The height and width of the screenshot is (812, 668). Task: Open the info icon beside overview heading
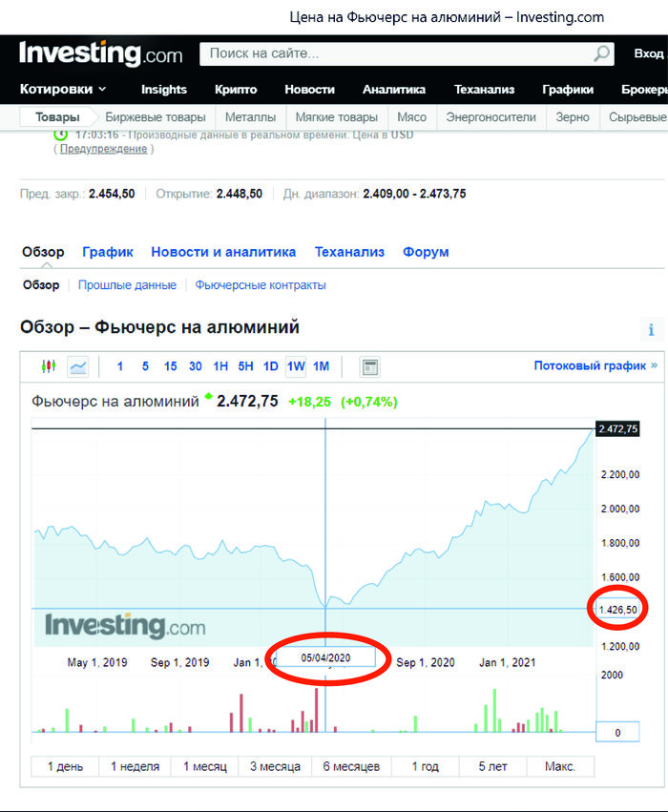tap(652, 330)
